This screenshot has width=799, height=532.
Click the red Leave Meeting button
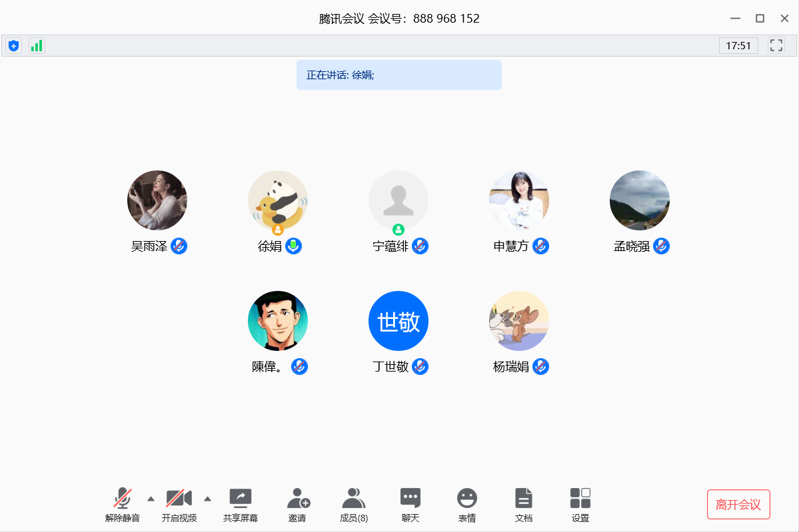[738, 504]
